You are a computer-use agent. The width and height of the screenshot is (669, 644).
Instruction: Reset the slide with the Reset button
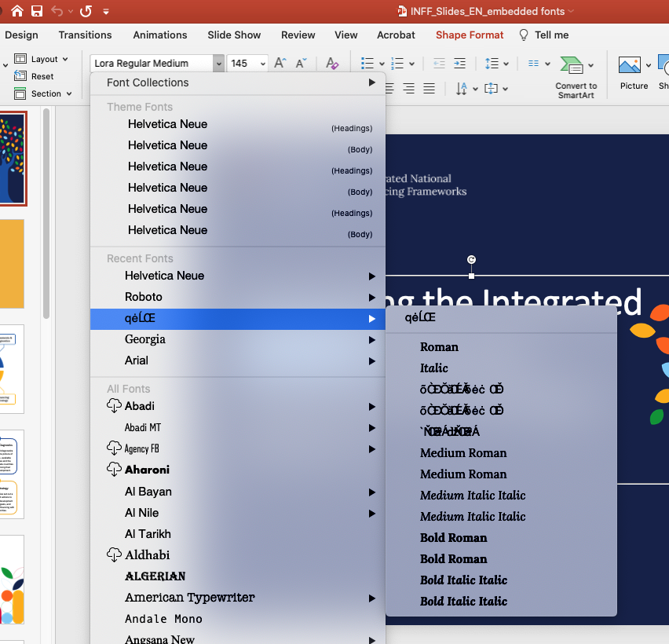tap(34, 76)
